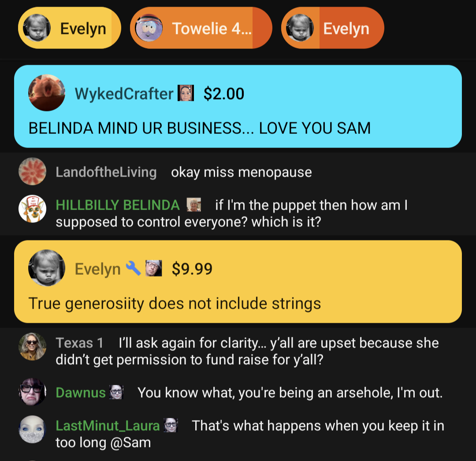Open Evelyn's yellow Super Chat ticker chip
This screenshot has height=461, width=476.
(x=70, y=28)
